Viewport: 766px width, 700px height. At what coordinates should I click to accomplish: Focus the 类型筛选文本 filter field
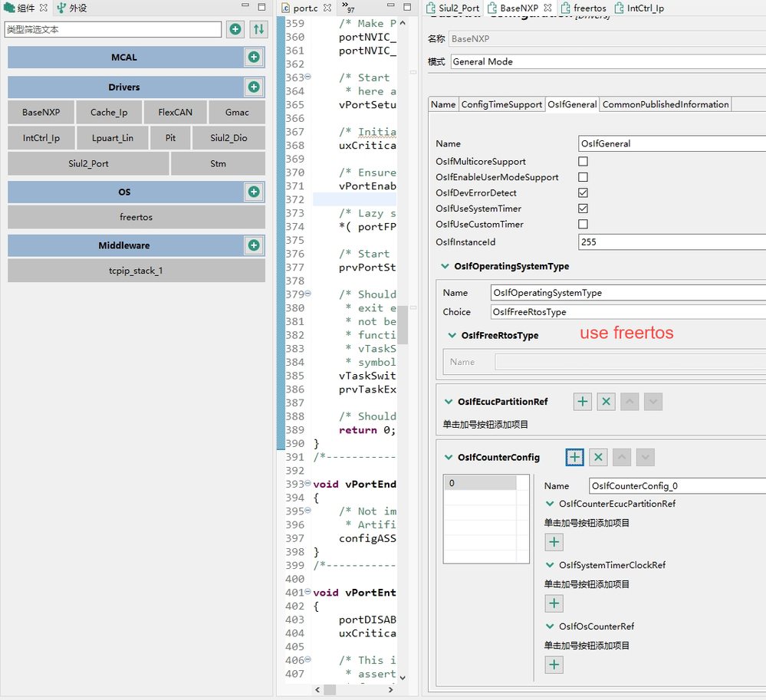pyautogui.click(x=113, y=29)
